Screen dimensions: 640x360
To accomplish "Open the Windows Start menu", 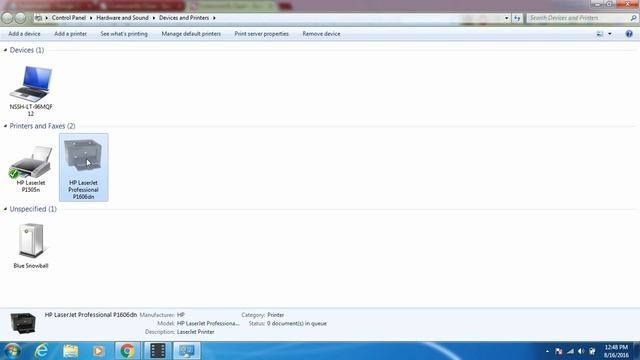I will pos(12,351).
